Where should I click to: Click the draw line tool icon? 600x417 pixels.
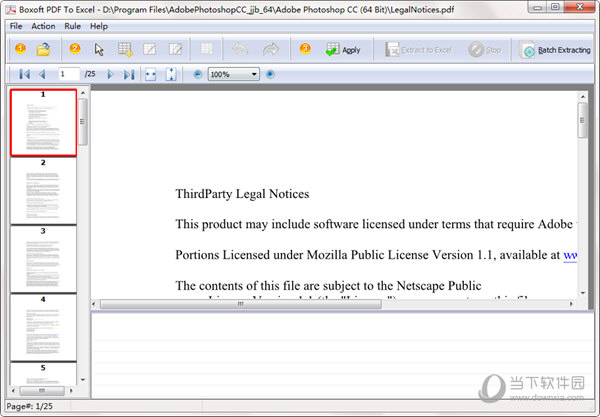click(x=150, y=49)
